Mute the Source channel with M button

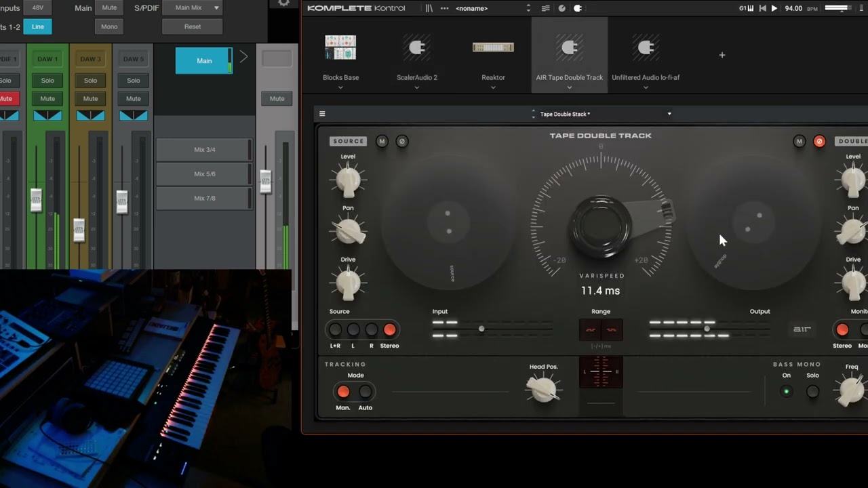(382, 141)
